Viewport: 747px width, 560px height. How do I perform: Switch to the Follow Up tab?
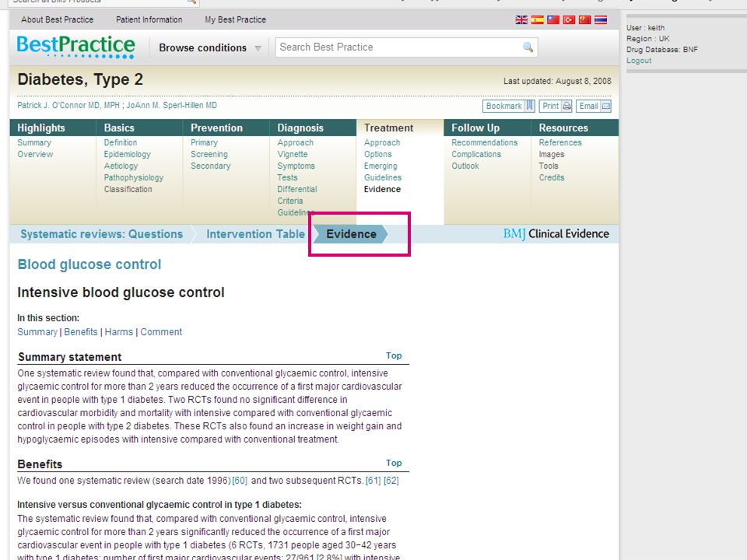(487, 128)
